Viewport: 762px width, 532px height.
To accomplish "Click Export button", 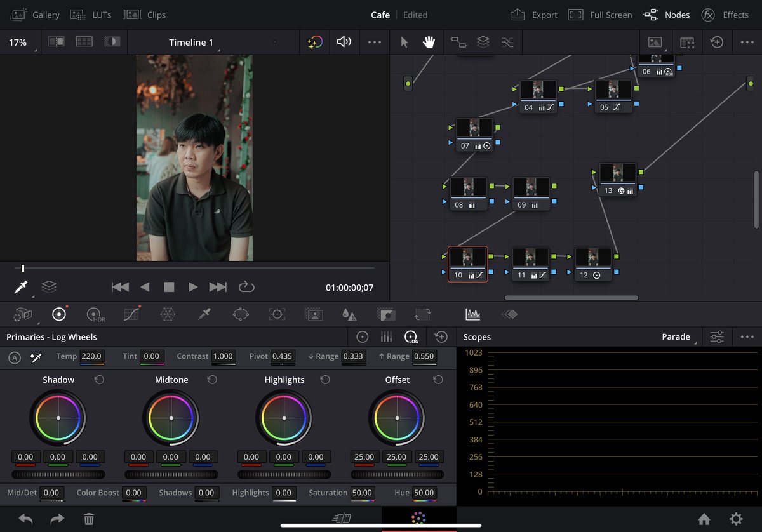I will point(533,15).
